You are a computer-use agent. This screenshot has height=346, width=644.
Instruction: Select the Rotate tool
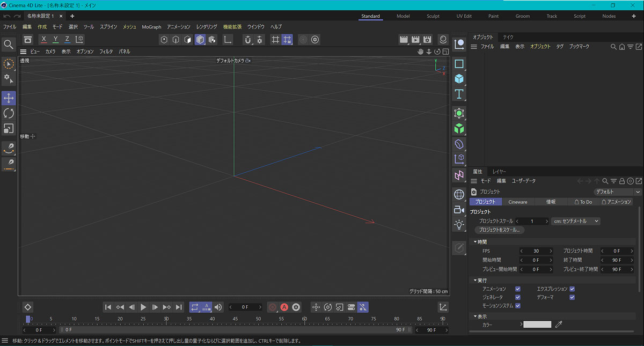click(9, 113)
